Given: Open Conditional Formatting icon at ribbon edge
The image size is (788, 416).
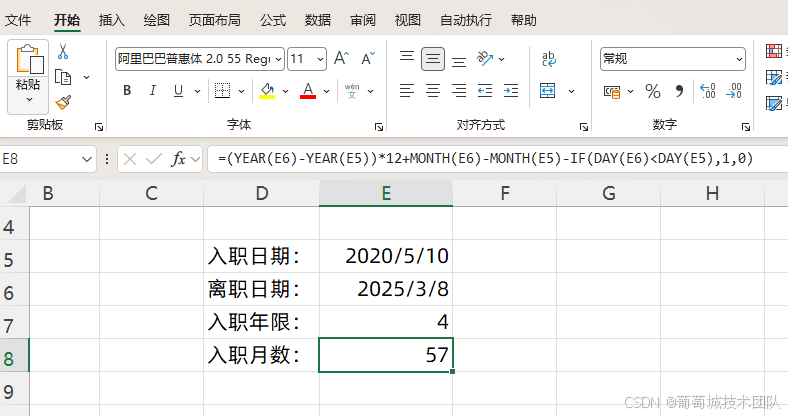Looking at the screenshot, I should [x=774, y=51].
